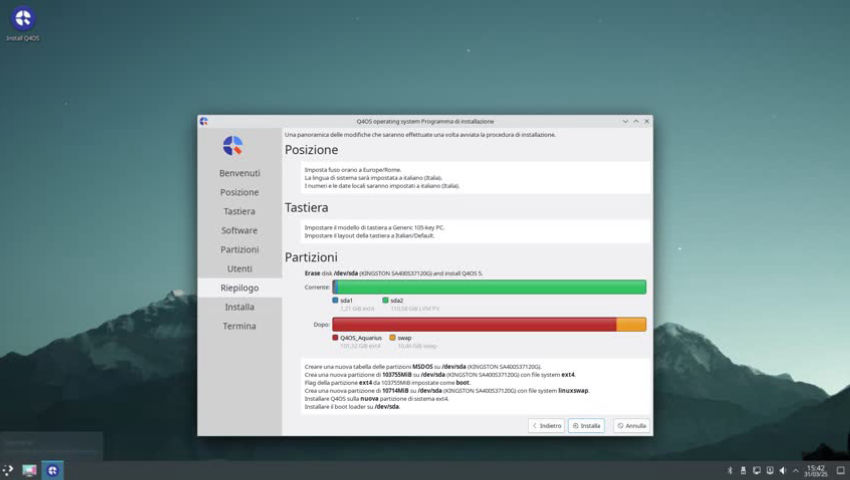This screenshot has width=850, height=480.
Task: Click the taskbar clock showing 15:42
Action: click(816, 470)
